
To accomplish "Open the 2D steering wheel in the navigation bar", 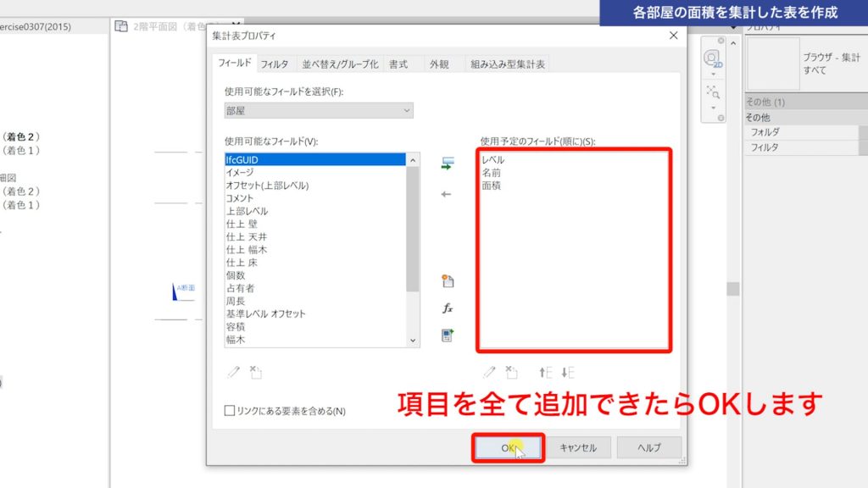I will (713, 56).
